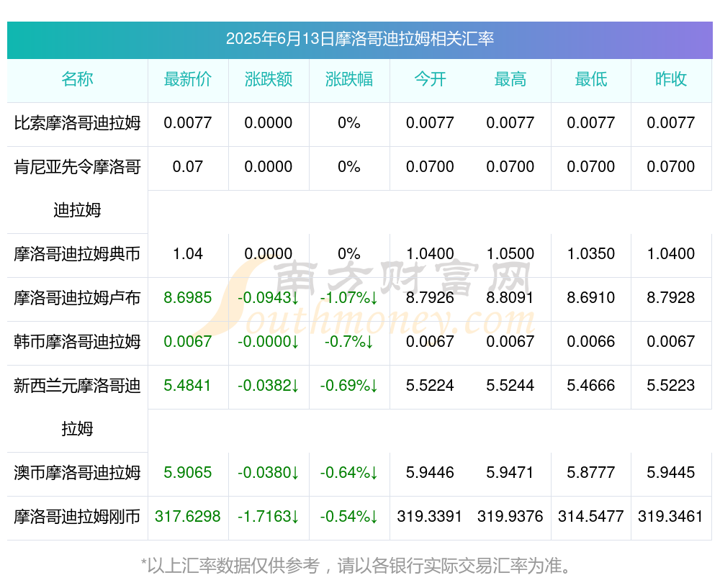The height and width of the screenshot is (588, 720).
Task: Click the 昨收 column header
Action: [x=671, y=79]
